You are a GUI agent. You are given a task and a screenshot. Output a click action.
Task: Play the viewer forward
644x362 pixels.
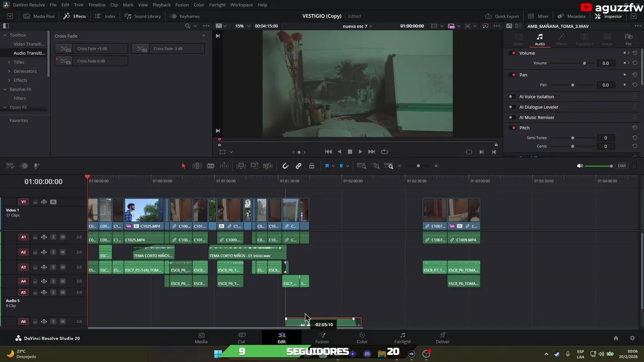(360, 151)
